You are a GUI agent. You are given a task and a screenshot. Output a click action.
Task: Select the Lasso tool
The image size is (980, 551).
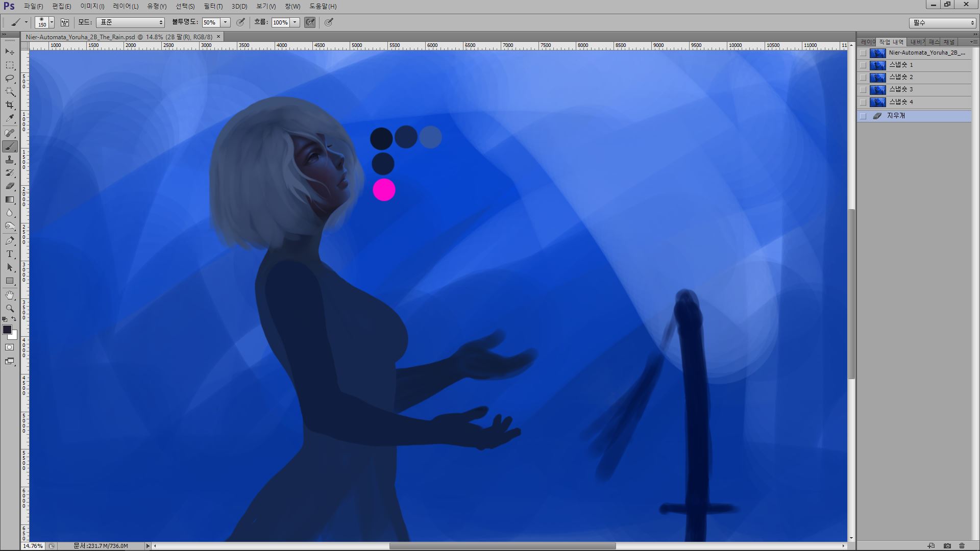(10, 78)
